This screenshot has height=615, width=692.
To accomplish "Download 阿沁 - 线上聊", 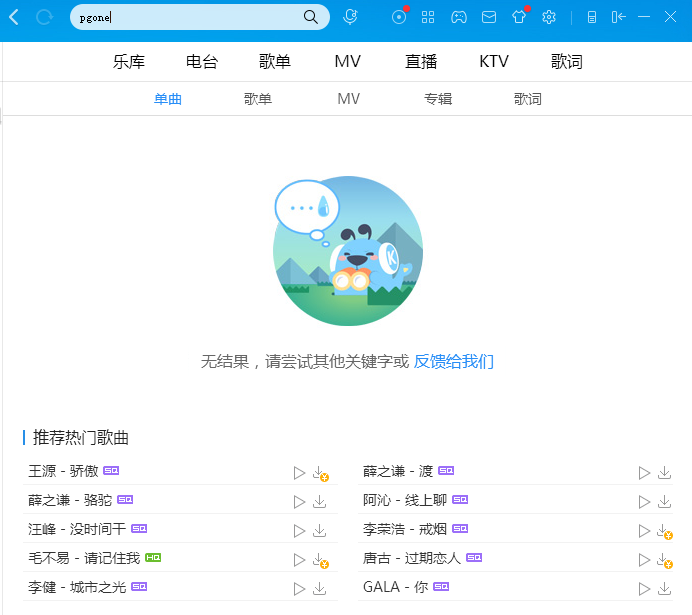I will click(x=665, y=502).
